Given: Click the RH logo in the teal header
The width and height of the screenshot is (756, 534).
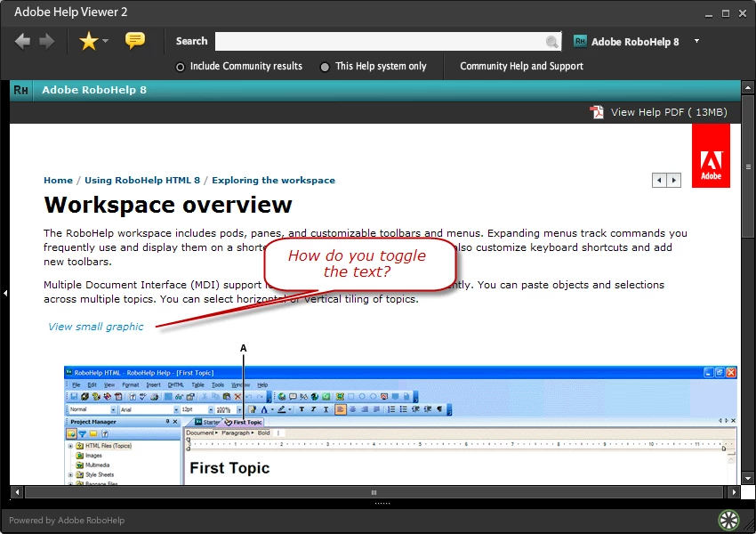Looking at the screenshot, I should point(20,90).
